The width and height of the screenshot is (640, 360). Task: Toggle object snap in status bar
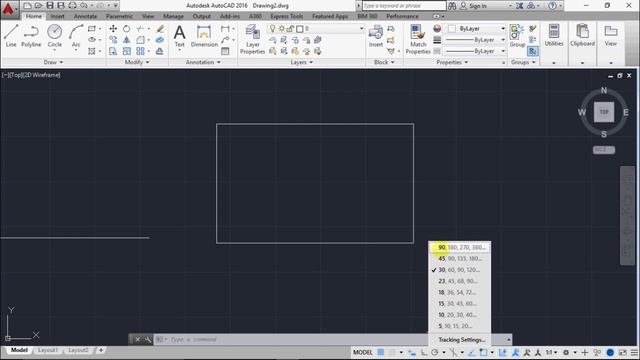483,352
